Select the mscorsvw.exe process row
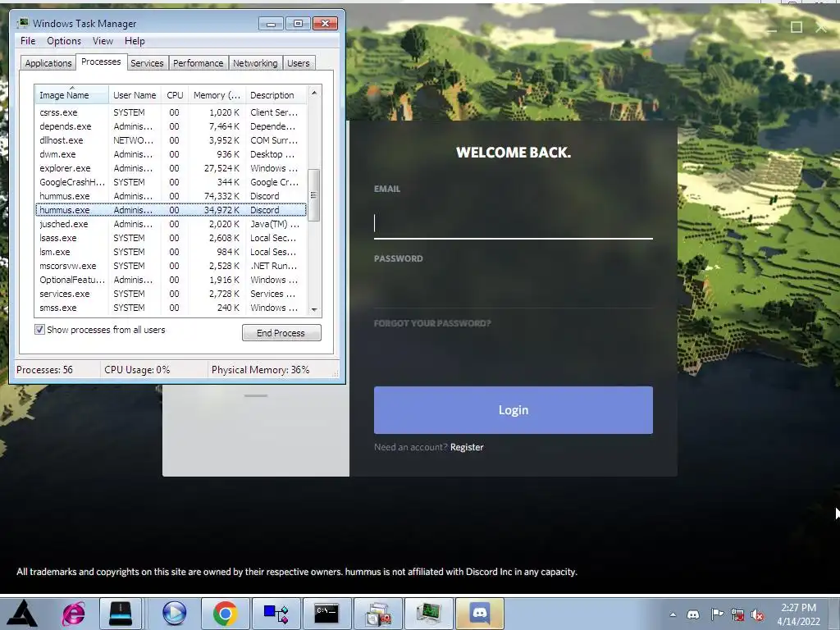 tap(171, 266)
